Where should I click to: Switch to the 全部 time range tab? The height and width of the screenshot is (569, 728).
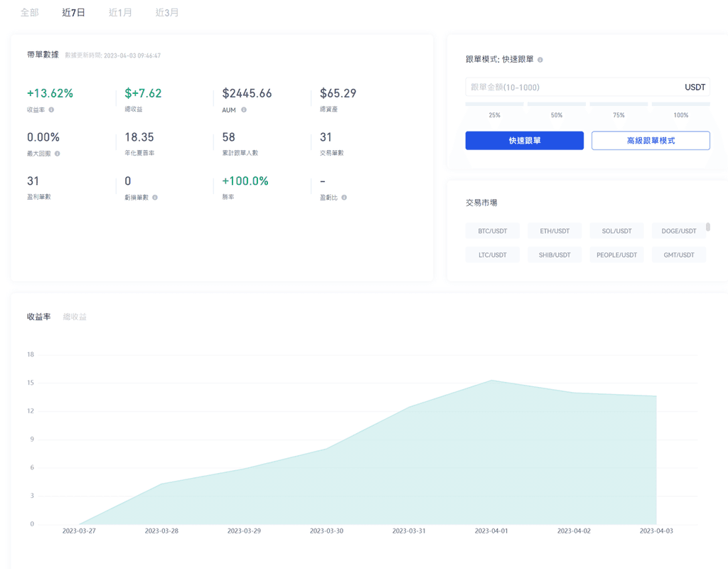pyautogui.click(x=30, y=13)
